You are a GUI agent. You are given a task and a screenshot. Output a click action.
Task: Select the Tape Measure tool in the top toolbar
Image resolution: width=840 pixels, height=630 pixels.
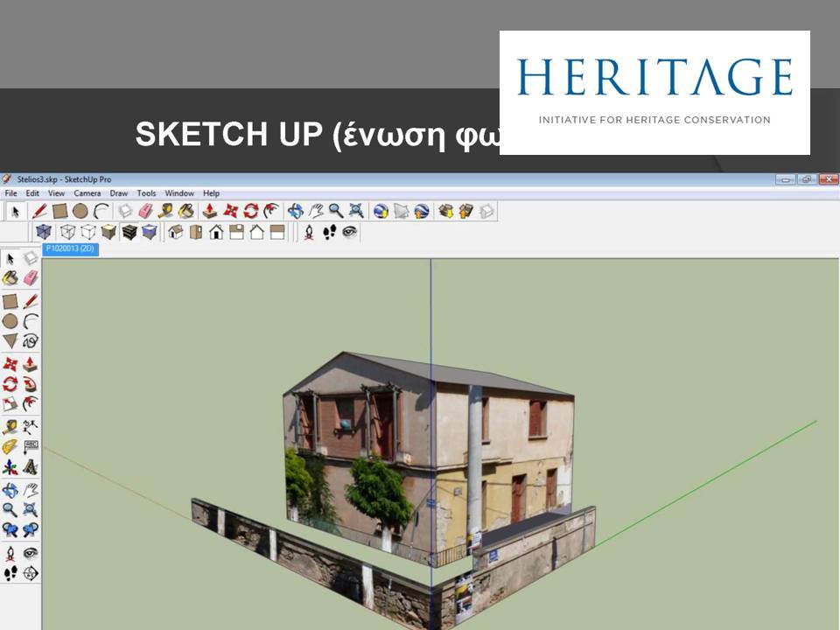point(165,211)
